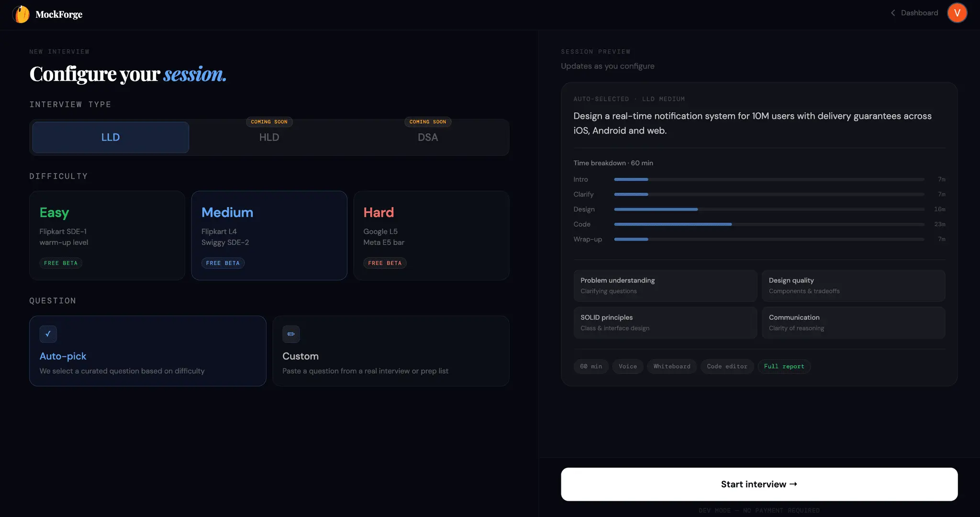Click 'Google L5' text in Hard card
The height and width of the screenshot is (517, 980).
click(380, 231)
